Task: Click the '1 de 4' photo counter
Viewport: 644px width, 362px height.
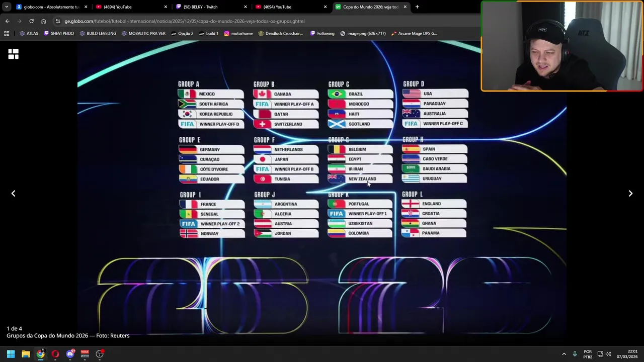Action: click(14, 328)
